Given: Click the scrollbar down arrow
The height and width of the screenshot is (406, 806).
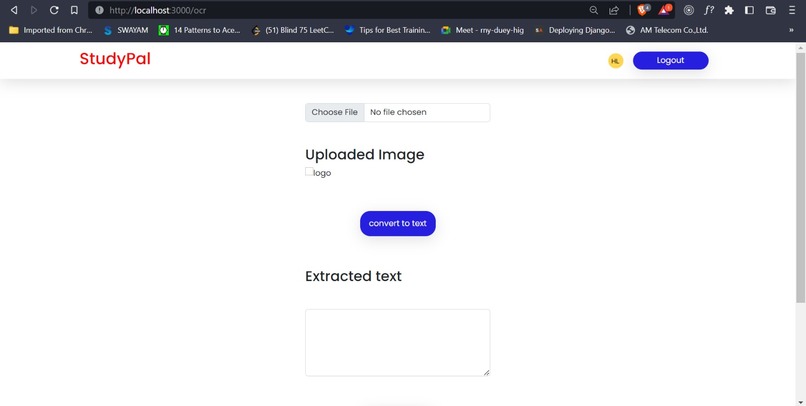Looking at the screenshot, I should coord(800,401).
